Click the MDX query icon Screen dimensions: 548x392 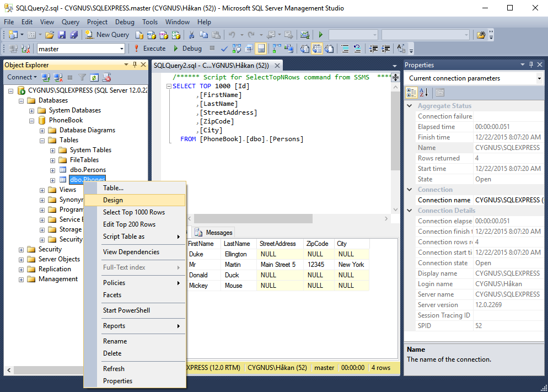coord(151,35)
